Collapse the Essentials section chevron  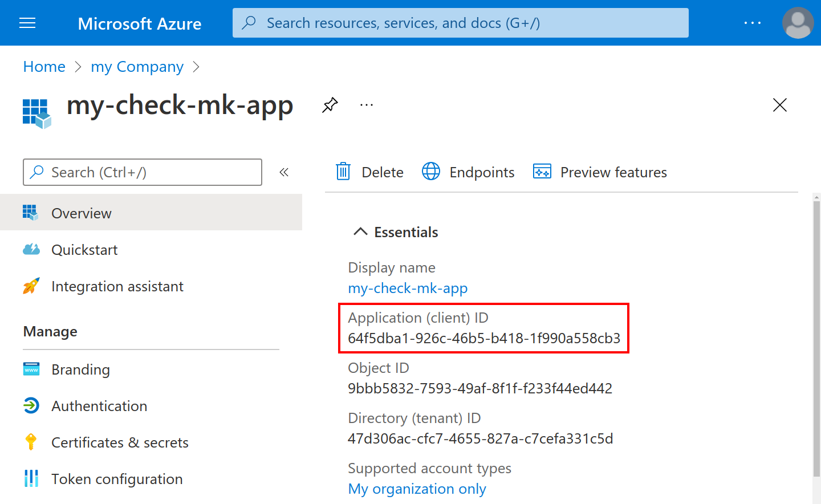[360, 231]
